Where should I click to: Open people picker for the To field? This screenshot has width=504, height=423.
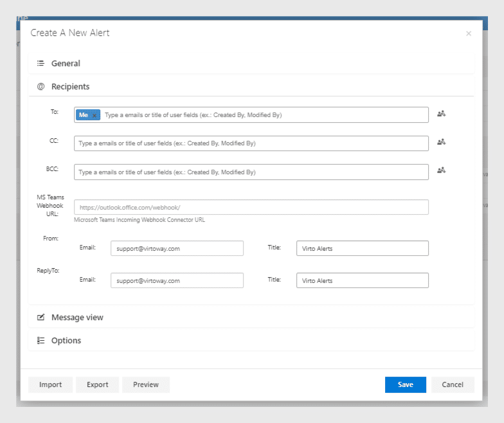click(x=441, y=114)
